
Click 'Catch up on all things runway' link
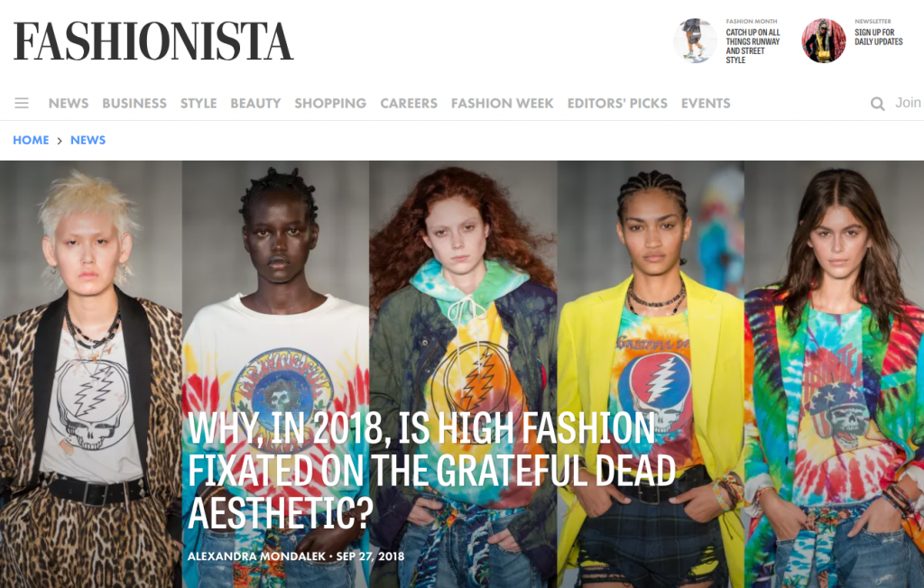(x=753, y=46)
